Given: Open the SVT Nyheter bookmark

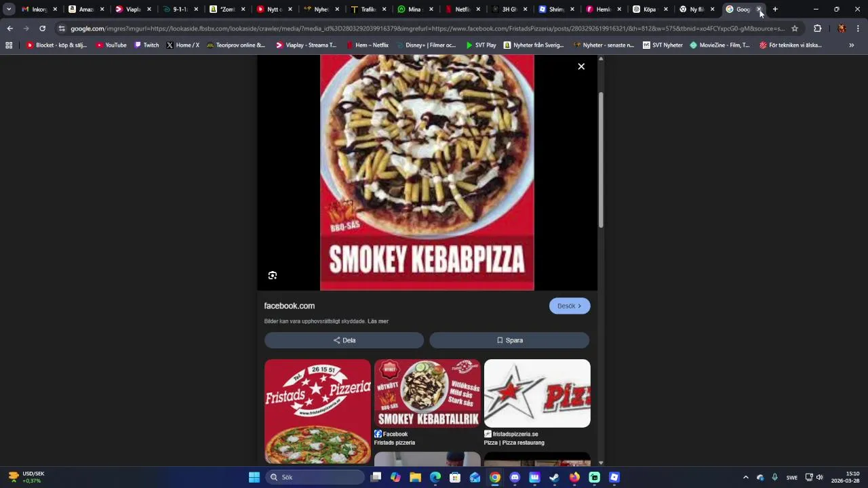Looking at the screenshot, I should point(663,45).
